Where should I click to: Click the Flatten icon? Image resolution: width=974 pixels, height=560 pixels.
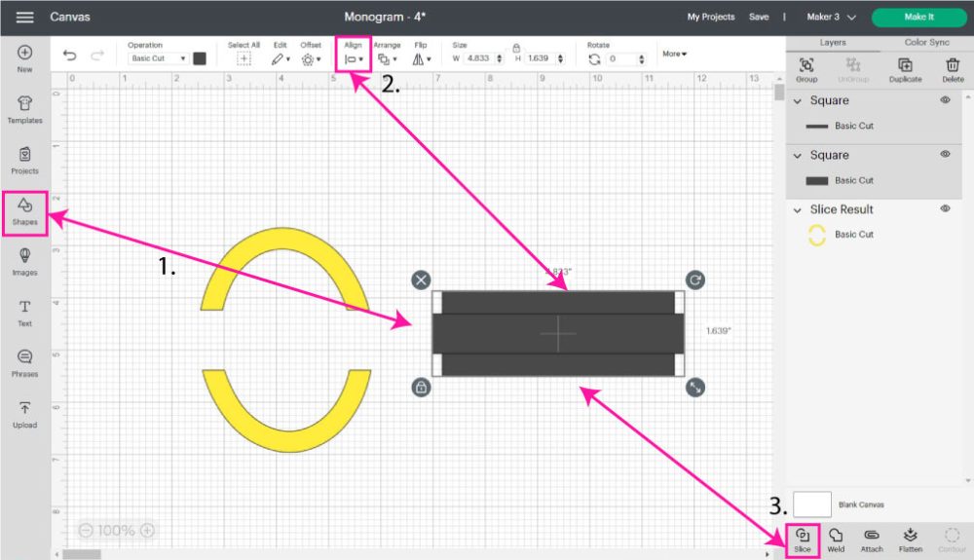point(910,538)
